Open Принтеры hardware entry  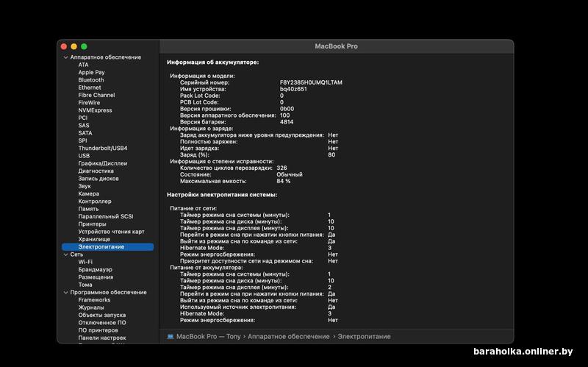tap(93, 224)
